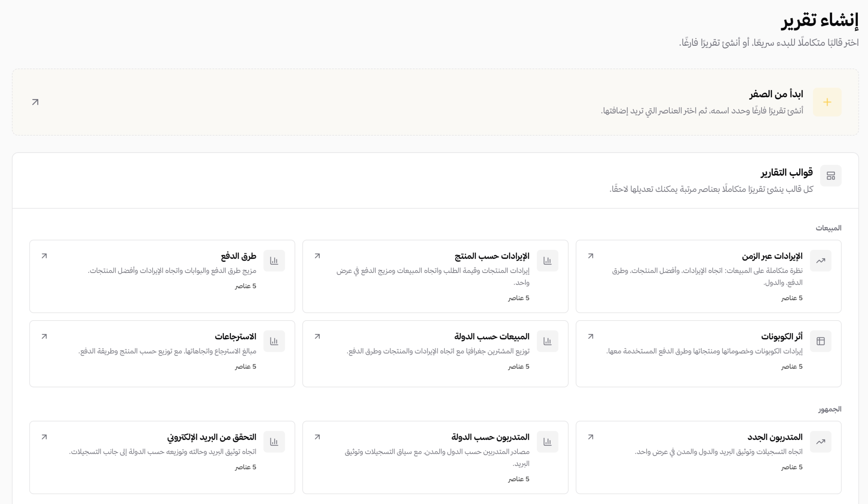The width and height of the screenshot is (868, 504).
Task: Click the المبيعات section label
Action: pos(828,228)
